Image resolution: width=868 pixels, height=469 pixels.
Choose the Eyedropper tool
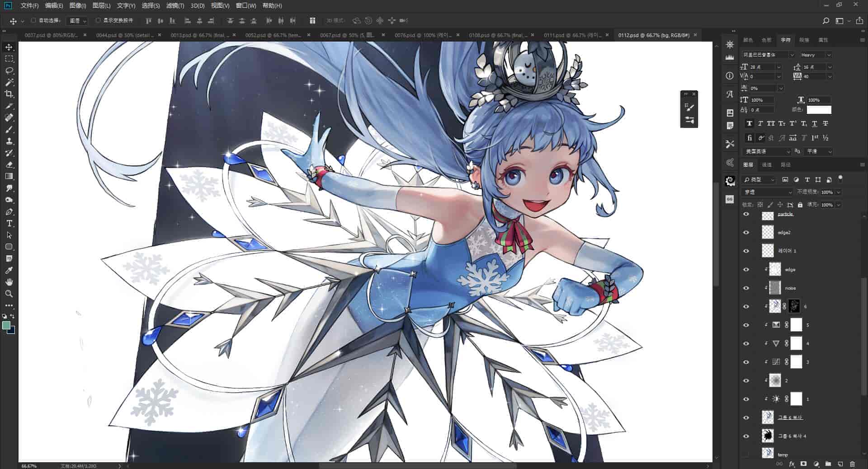coord(9,270)
